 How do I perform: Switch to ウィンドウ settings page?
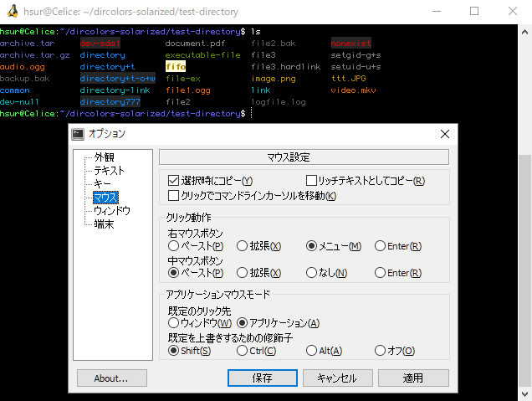pos(112,211)
